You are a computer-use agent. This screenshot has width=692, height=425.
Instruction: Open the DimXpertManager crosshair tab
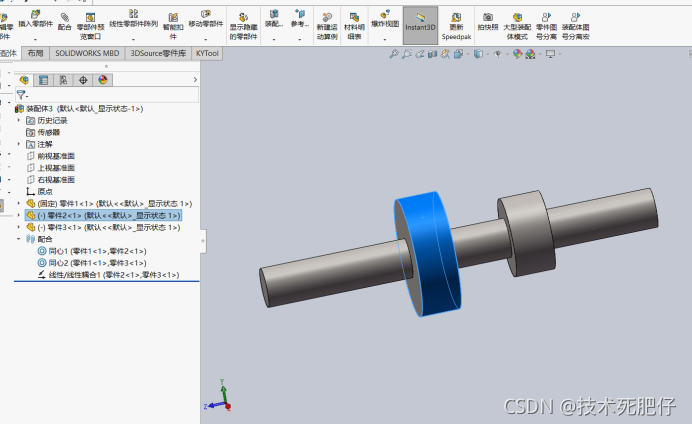83,80
